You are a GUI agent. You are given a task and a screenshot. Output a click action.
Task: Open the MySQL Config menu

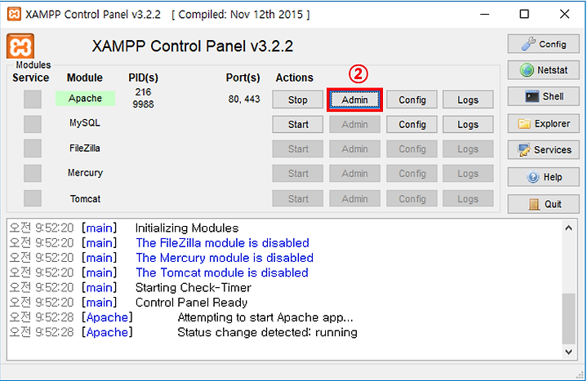412,124
